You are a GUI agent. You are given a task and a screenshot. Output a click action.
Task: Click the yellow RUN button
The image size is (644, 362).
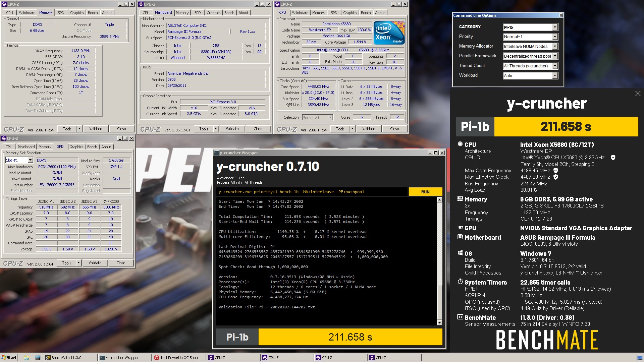pos(425,192)
